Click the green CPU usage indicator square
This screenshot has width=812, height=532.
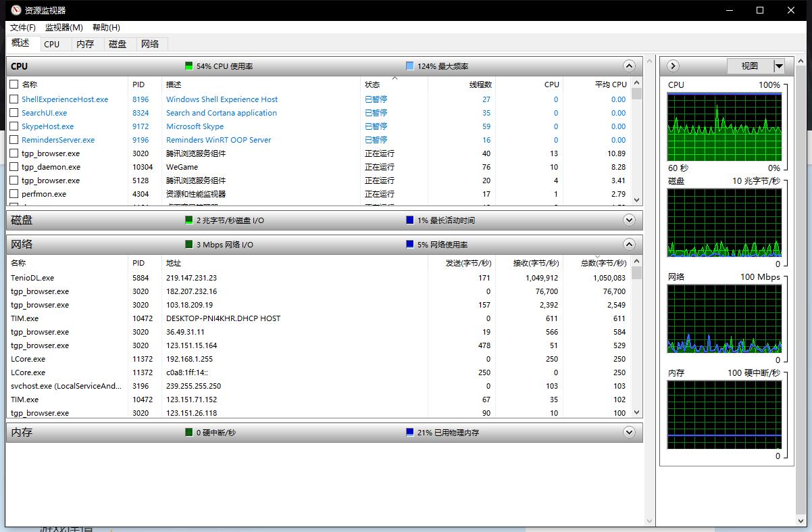click(x=189, y=66)
